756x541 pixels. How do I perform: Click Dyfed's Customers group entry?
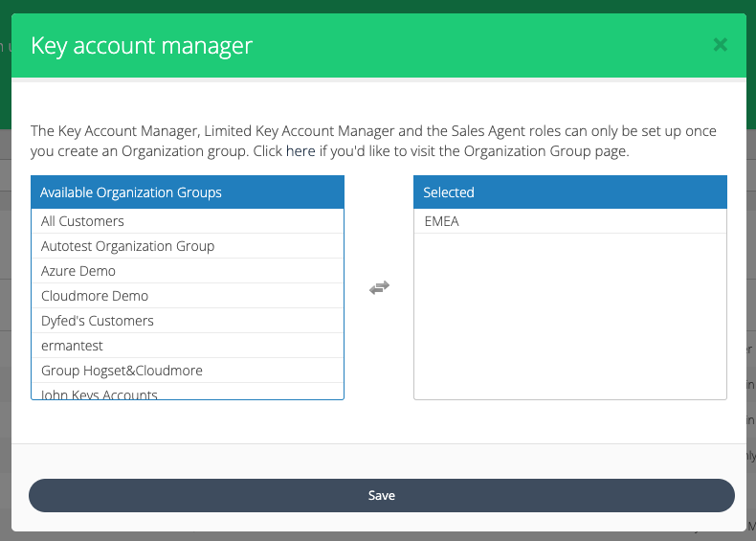click(98, 321)
